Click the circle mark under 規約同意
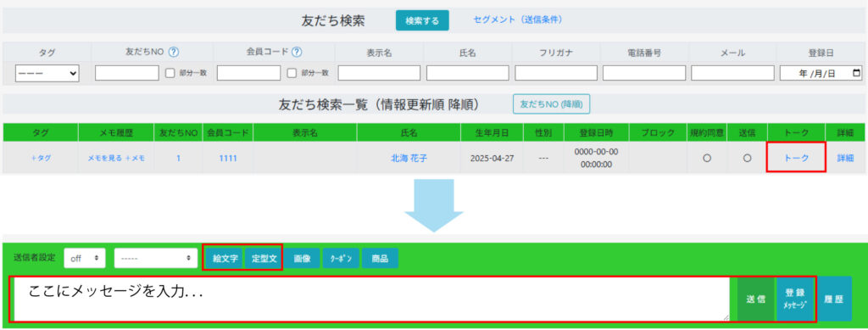Viewport: 868px width, 330px height. pos(707,159)
